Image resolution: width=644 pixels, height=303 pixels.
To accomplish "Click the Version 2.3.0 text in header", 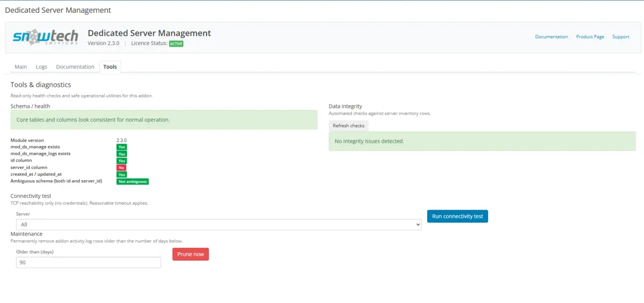I will pos(104,43).
